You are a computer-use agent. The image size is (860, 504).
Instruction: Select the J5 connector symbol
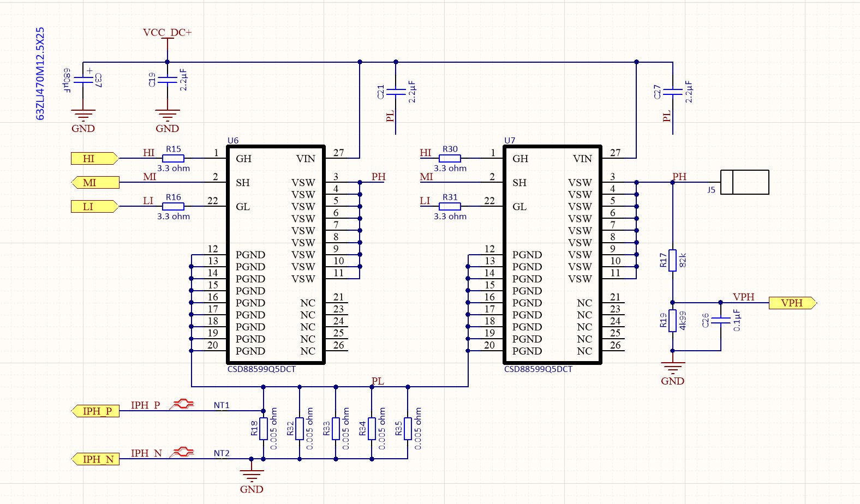[745, 182]
